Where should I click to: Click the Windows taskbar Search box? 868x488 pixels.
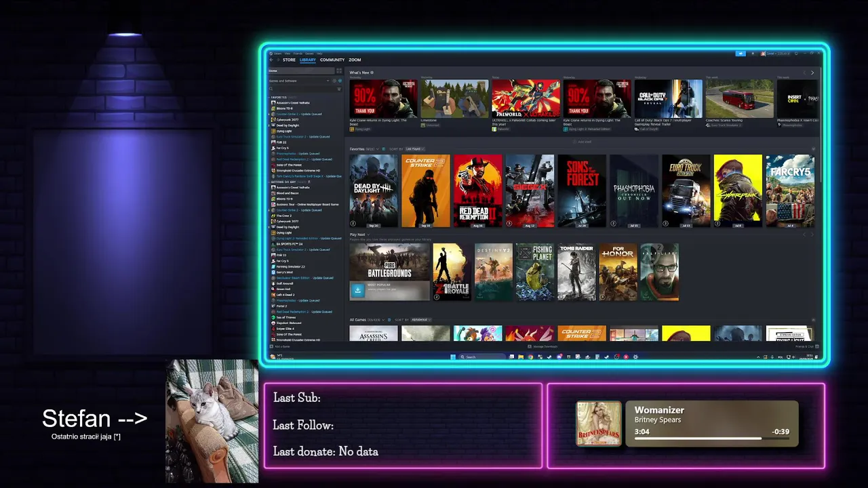click(483, 357)
